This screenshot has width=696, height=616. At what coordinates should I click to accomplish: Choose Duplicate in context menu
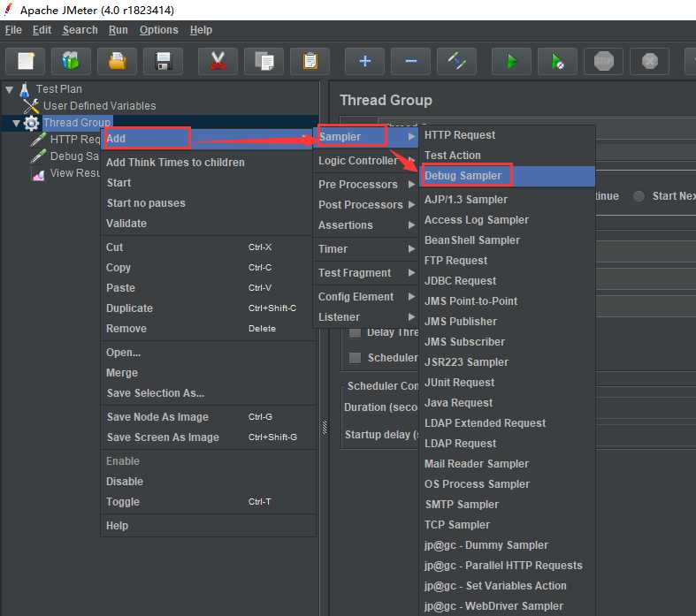tap(208, 308)
